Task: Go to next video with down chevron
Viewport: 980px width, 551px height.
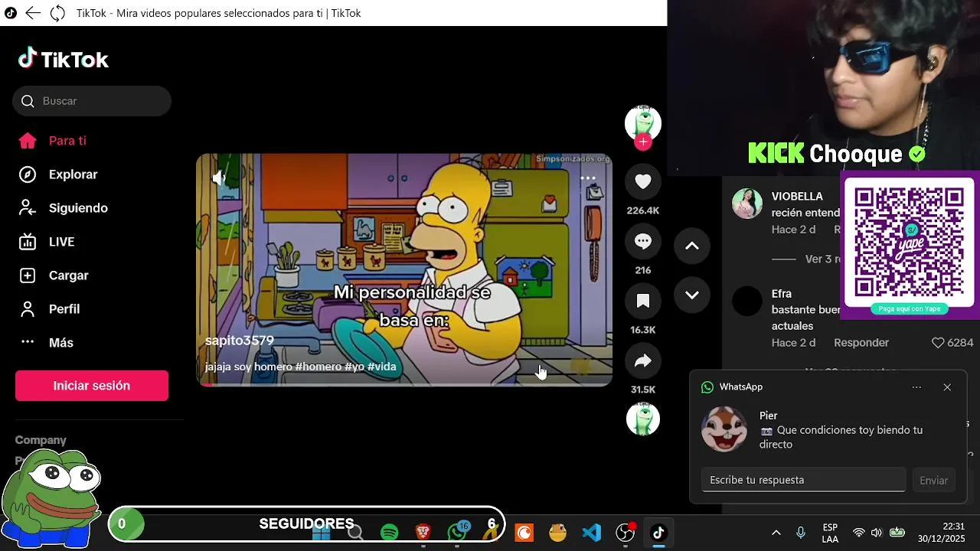Action: point(692,295)
